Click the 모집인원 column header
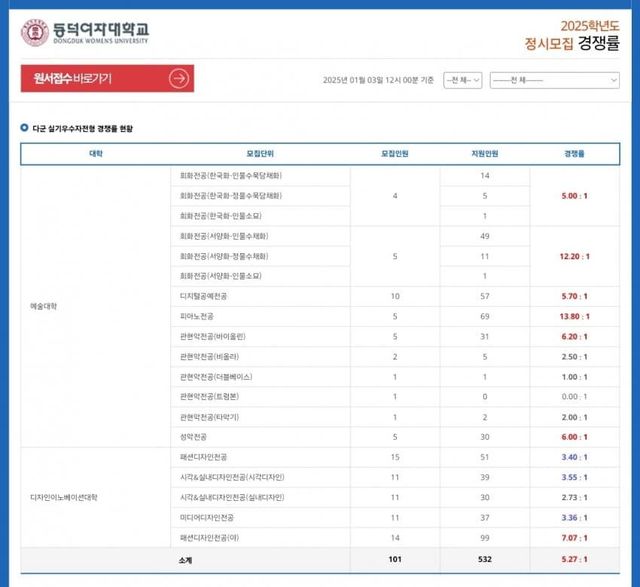Image resolution: width=640 pixels, height=587 pixels. [395, 154]
